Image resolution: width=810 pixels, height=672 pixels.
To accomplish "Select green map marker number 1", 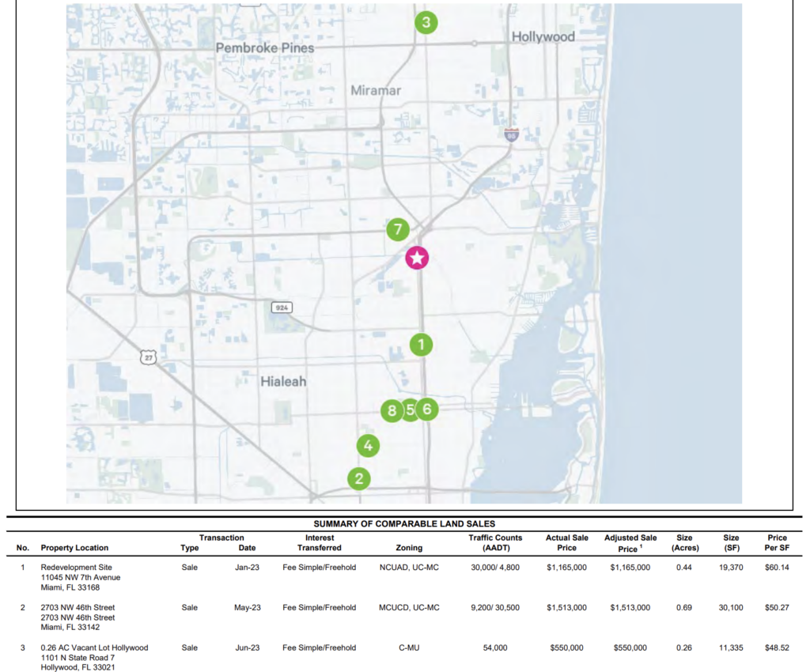I will click(422, 344).
